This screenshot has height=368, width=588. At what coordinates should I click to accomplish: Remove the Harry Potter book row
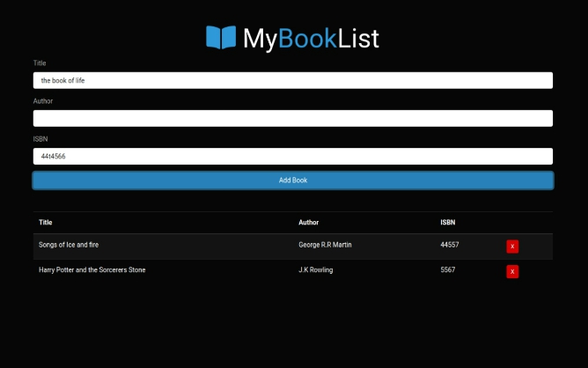[x=512, y=271]
